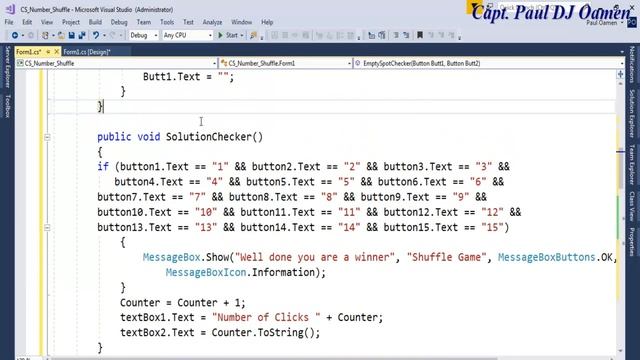Open the Class View side tab

(632, 206)
